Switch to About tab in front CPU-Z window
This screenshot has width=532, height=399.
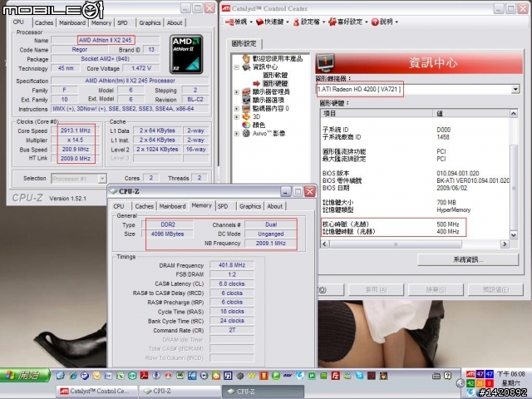click(x=274, y=206)
